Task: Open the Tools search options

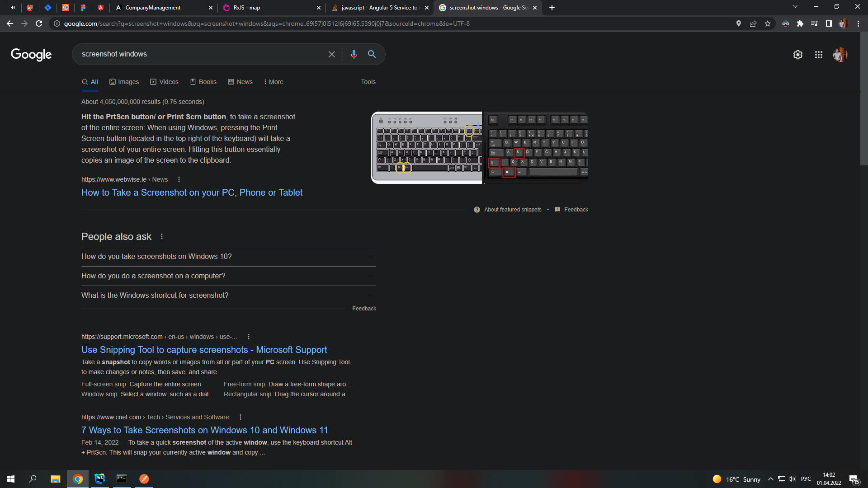Action: coord(368,82)
